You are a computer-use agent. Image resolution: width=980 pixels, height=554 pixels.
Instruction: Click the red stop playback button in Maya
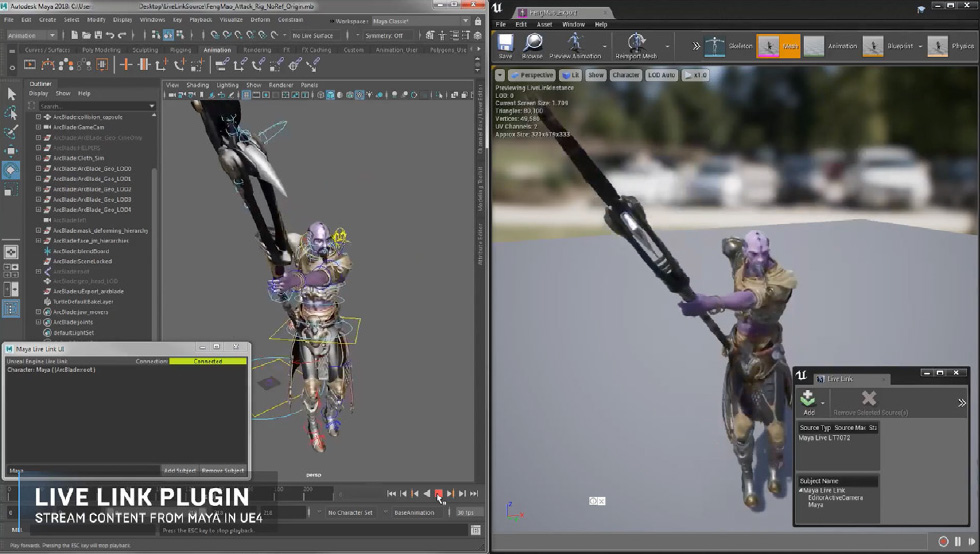click(x=439, y=494)
